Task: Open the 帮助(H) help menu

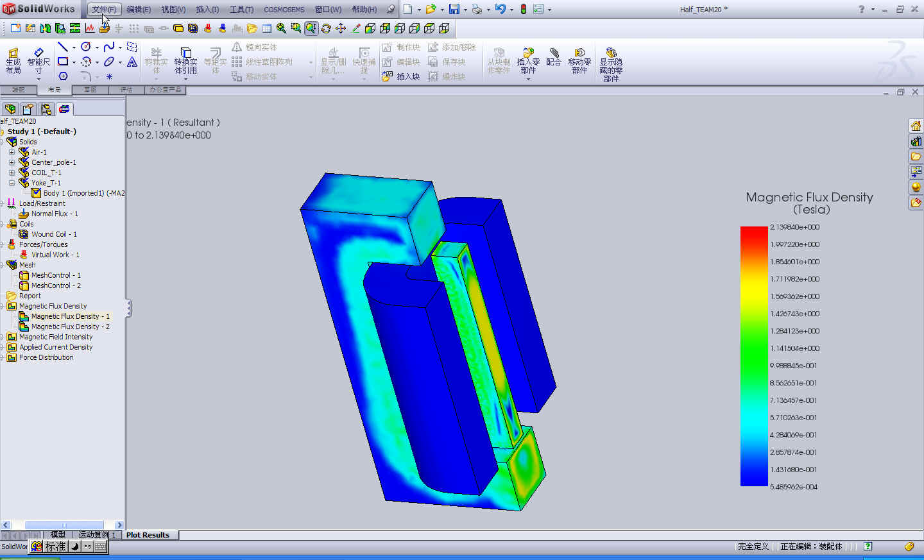Action: (x=364, y=9)
